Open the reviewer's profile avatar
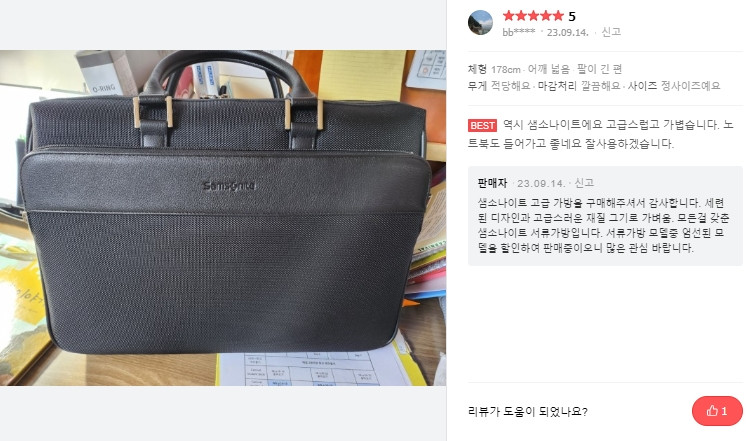747x441 pixels. [480, 22]
